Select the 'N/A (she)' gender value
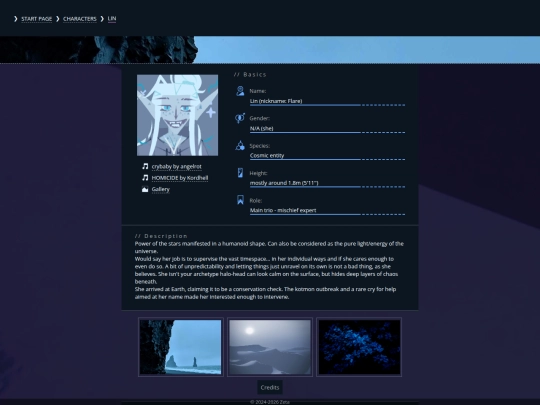The height and width of the screenshot is (405, 540). pyautogui.click(x=261, y=128)
